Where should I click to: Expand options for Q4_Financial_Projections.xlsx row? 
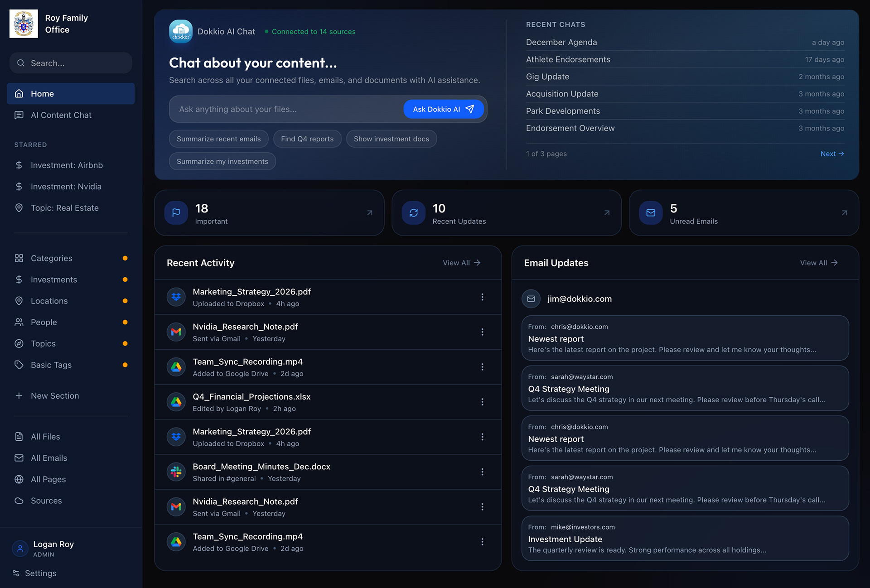coord(482,402)
